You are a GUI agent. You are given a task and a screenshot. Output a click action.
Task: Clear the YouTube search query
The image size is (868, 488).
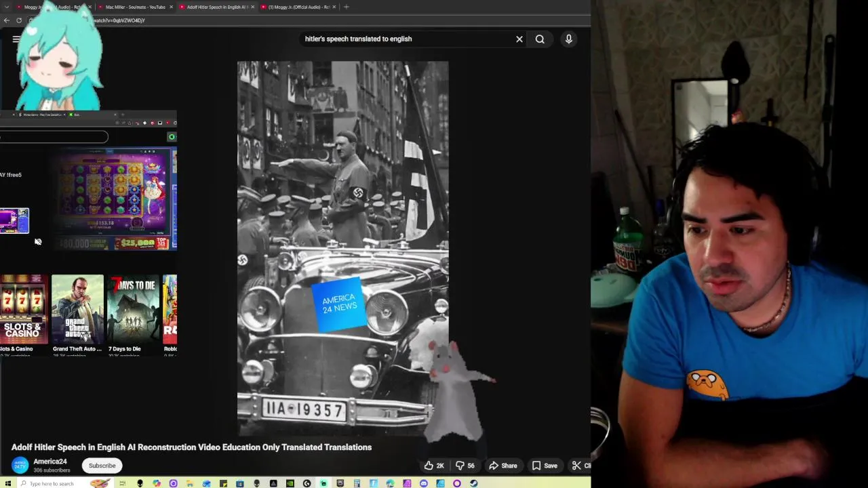click(519, 39)
